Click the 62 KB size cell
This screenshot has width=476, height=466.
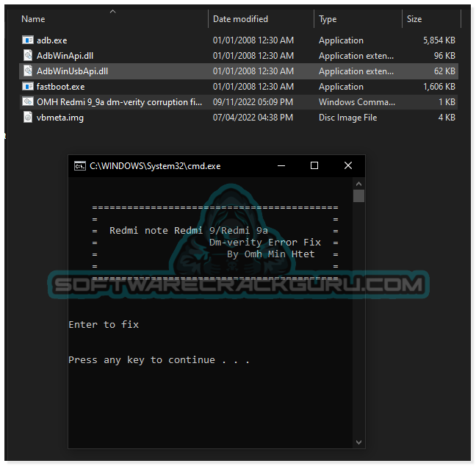pos(444,71)
